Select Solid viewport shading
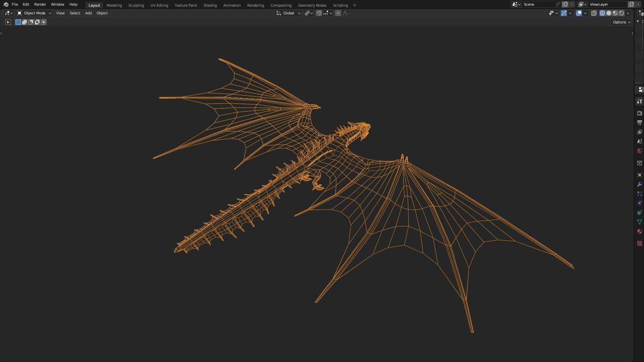This screenshot has height=362, width=644. point(609,13)
